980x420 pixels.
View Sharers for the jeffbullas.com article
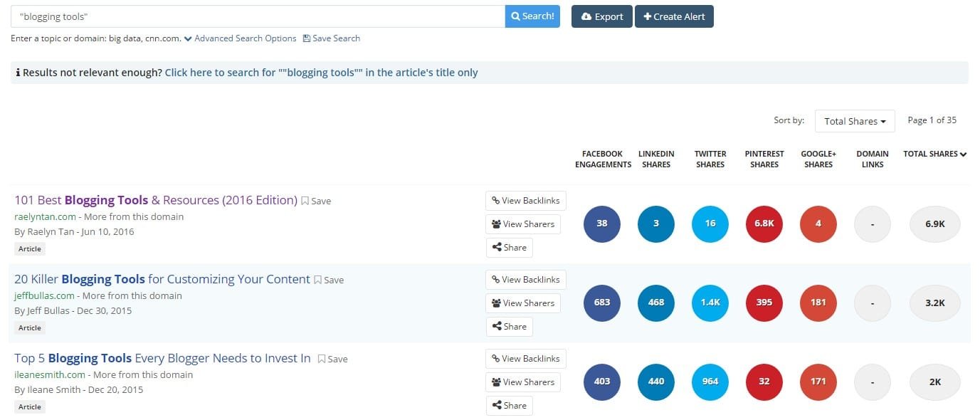(x=522, y=303)
